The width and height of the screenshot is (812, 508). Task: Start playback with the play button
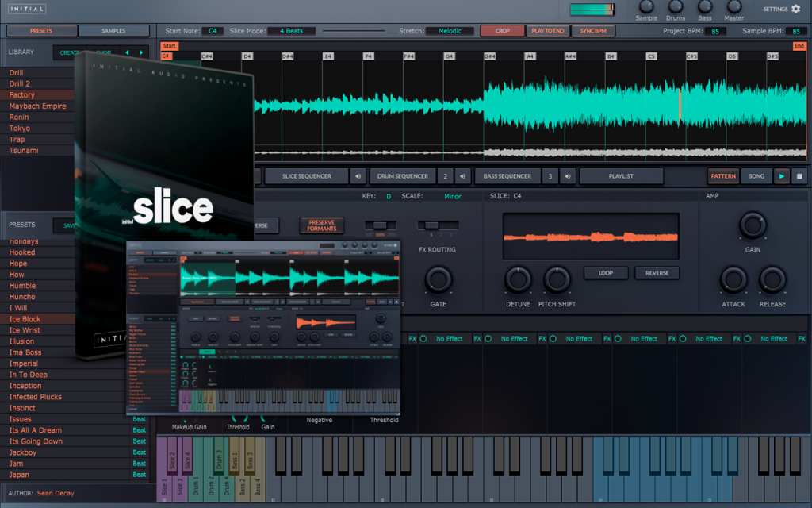[781, 176]
